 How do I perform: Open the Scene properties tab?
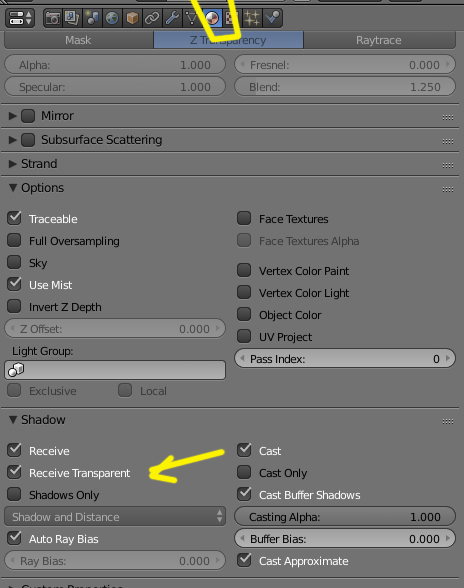click(x=92, y=18)
